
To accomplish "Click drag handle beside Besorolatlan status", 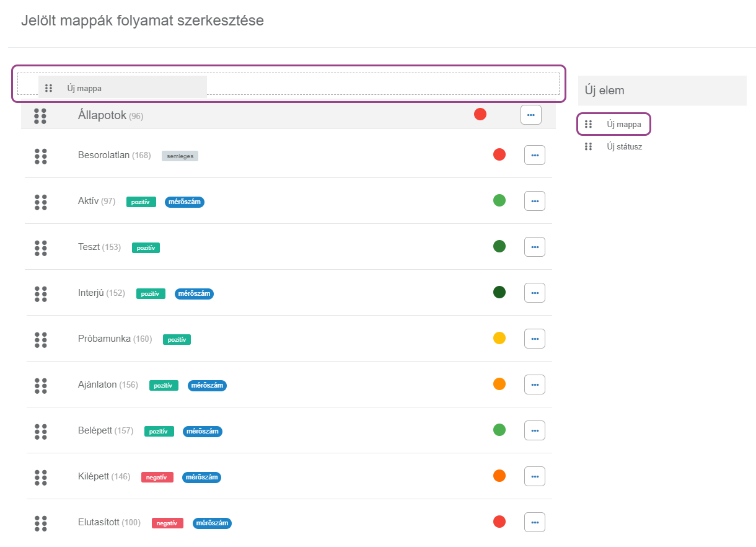I will pyautogui.click(x=41, y=156).
